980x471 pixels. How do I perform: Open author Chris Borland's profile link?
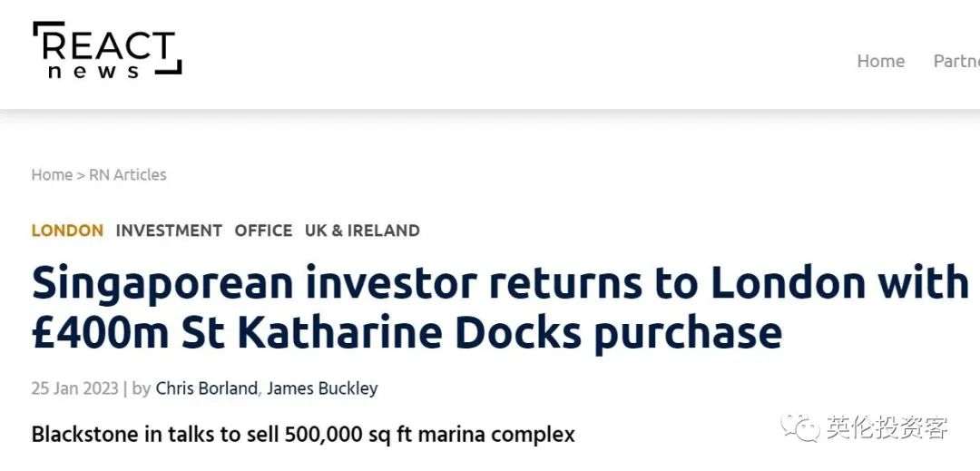206,388
